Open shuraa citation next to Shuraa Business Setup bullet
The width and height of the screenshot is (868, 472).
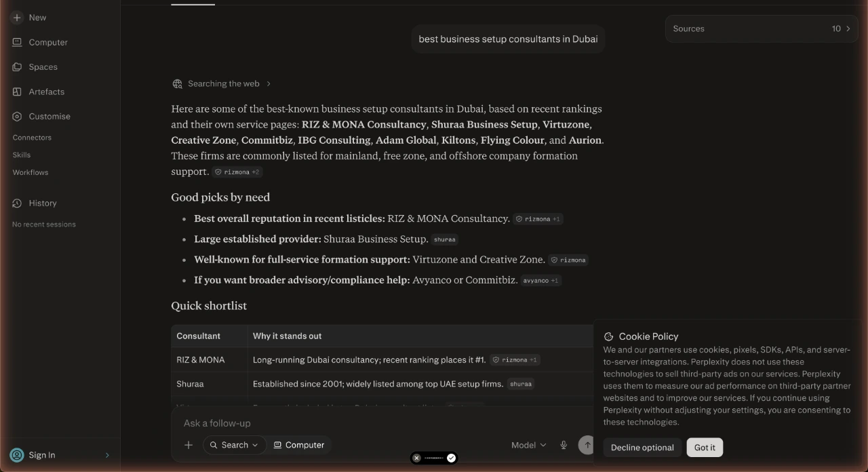click(x=445, y=239)
